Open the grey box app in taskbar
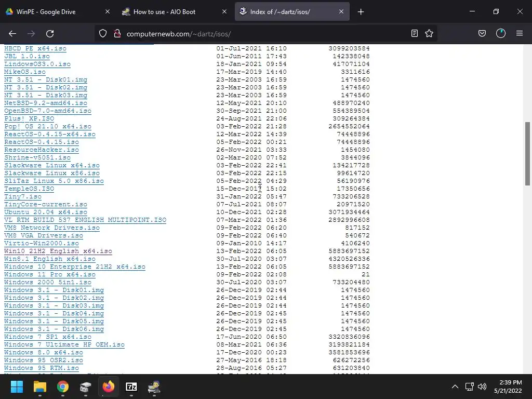 pyautogui.click(x=86, y=387)
